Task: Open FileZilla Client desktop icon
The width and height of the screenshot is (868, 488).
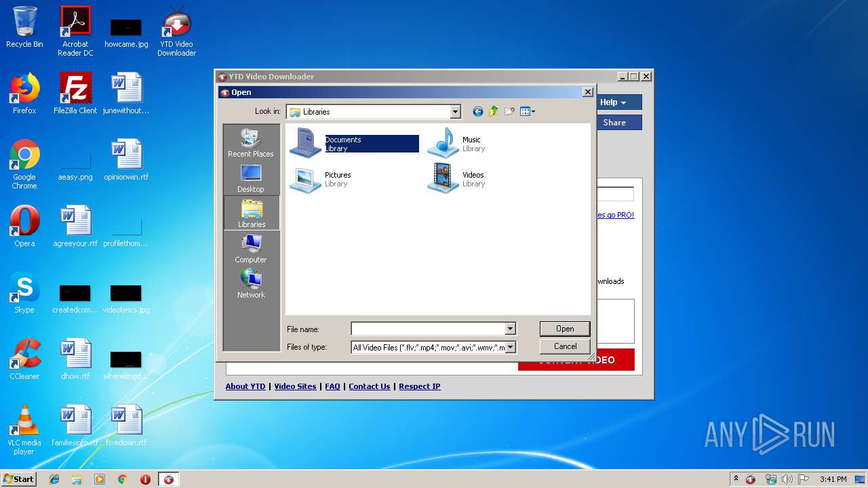Action: point(75,94)
